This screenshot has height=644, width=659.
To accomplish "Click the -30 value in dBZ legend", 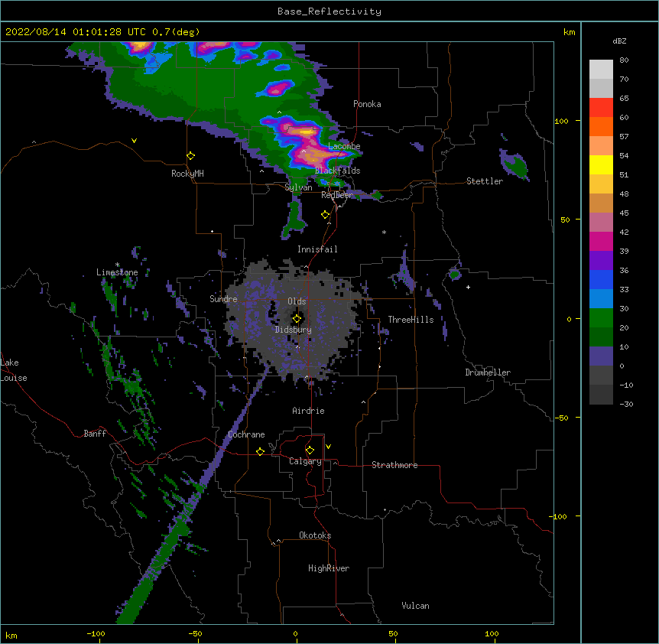I will coord(626,404).
